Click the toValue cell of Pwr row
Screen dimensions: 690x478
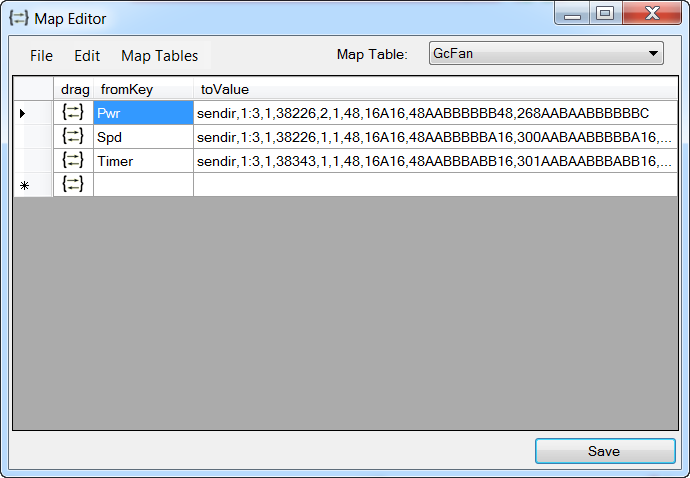435,113
